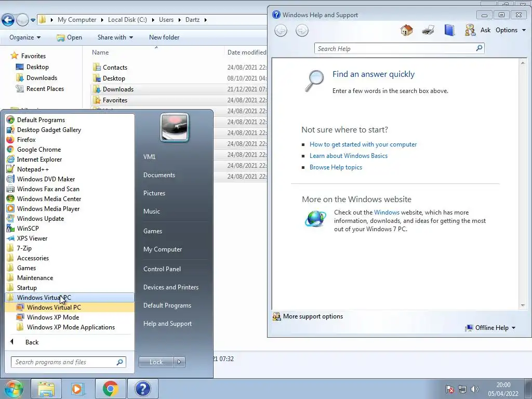This screenshot has width=532, height=399.
Task: Launch Desktop Gadget Gallery
Action: click(49, 129)
